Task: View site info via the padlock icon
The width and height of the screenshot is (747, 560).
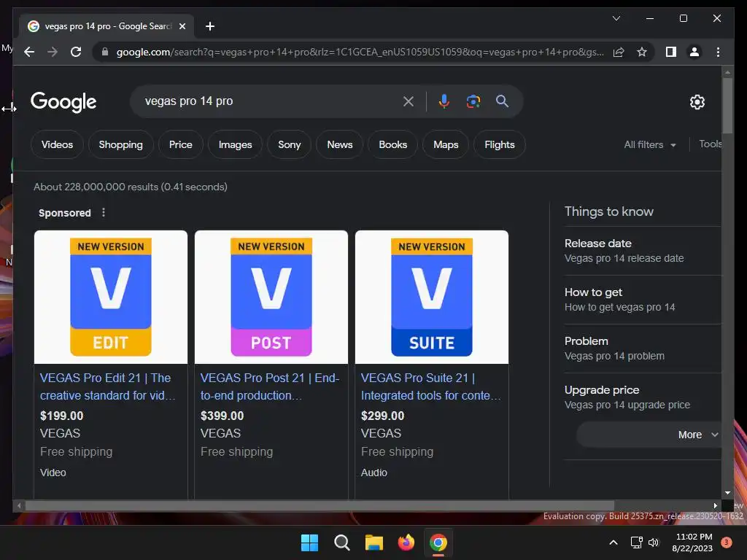Action: click(105, 52)
